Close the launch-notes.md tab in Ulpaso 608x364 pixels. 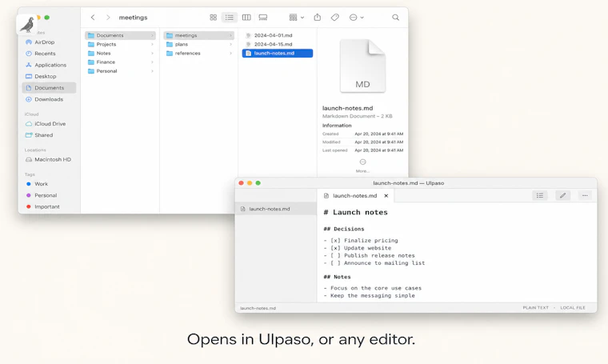click(386, 196)
